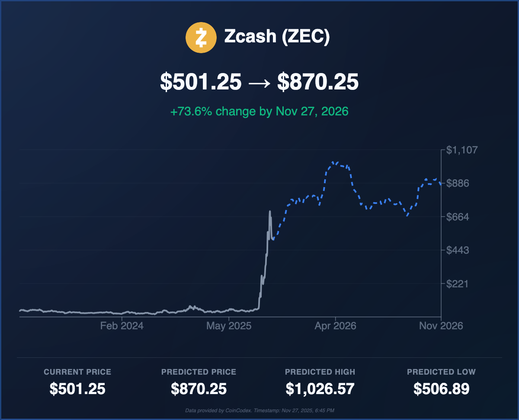Click the Predicted High value $1,026.57
This screenshot has width=519, height=420.
pos(320,389)
